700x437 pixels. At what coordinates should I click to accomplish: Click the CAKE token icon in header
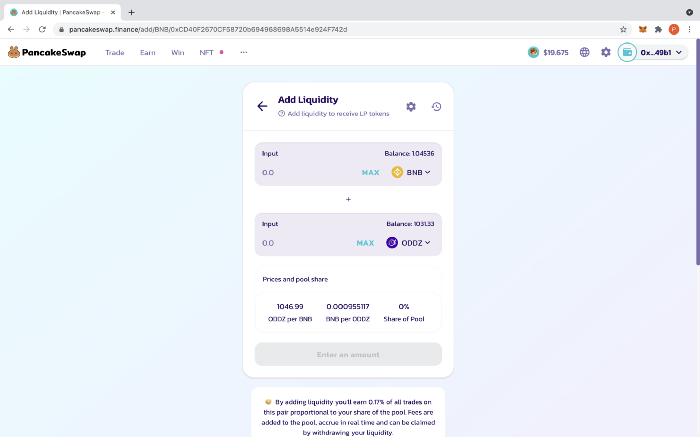tap(533, 52)
